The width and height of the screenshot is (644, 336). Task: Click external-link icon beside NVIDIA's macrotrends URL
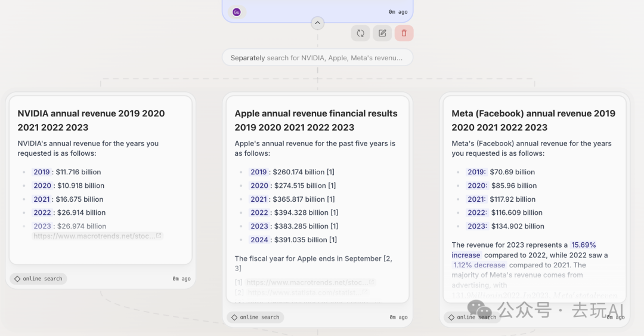click(x=159, y=236)
